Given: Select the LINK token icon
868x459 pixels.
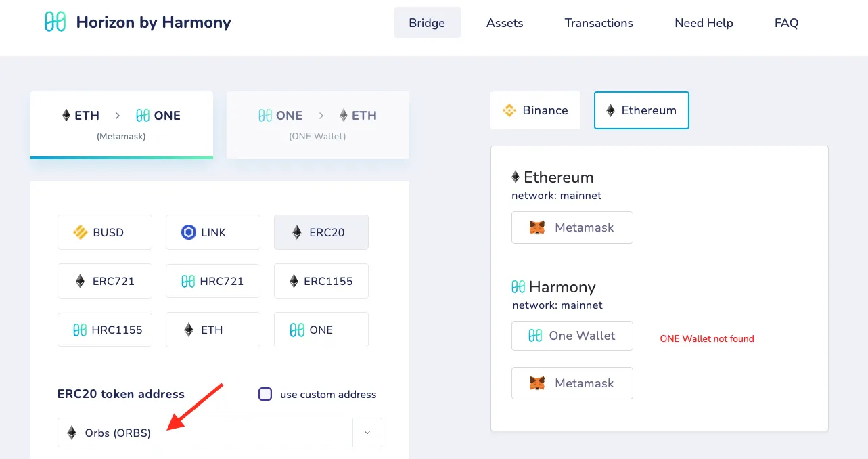Looking at the screenshot, I should point(188,233).
